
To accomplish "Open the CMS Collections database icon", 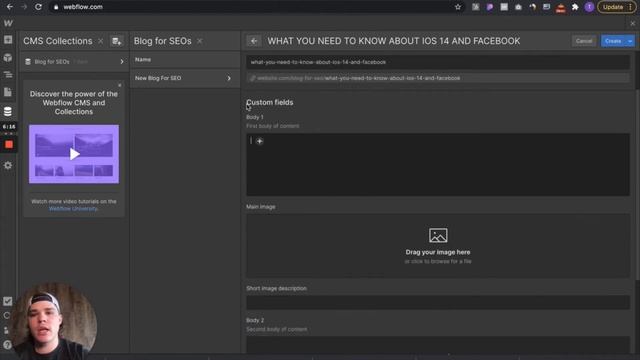I will tap(8, 111).
